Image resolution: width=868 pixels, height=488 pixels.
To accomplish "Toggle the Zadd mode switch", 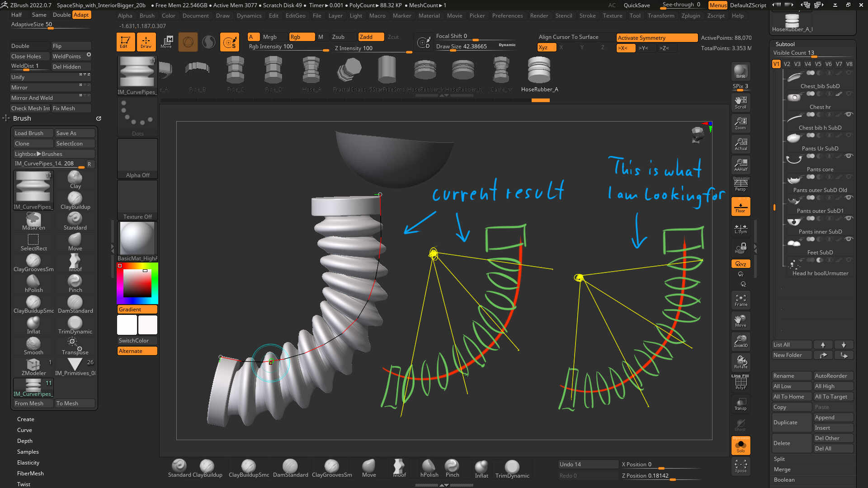I will tap(371, 37).
